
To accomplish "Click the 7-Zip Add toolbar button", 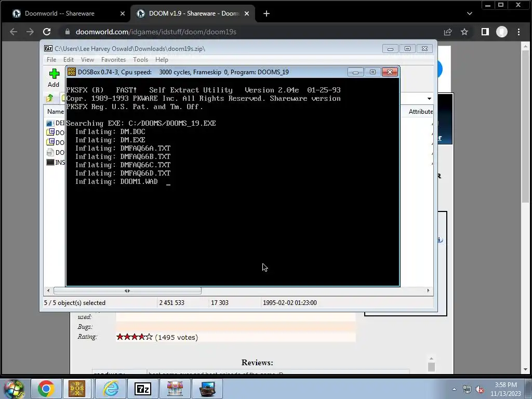I will [54, 78].
